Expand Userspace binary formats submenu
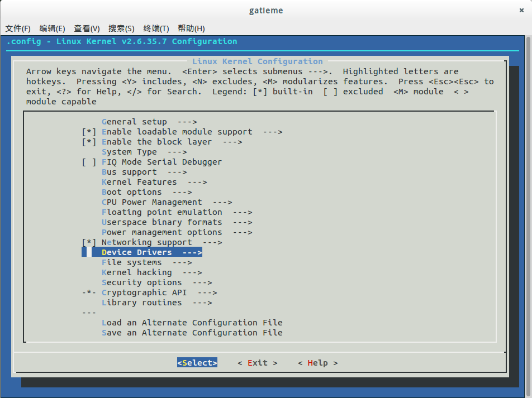This screenshot has width=532, height=398. [177, 222]
